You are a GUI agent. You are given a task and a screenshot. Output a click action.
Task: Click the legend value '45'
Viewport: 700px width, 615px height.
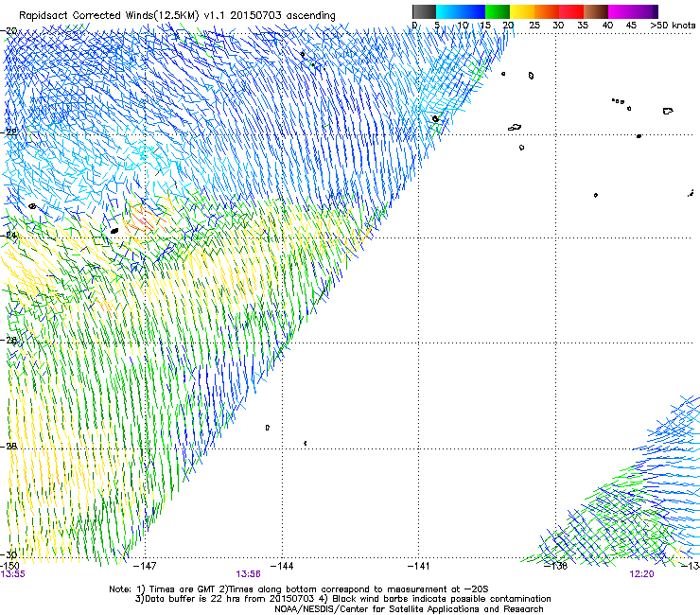point(631,26)
